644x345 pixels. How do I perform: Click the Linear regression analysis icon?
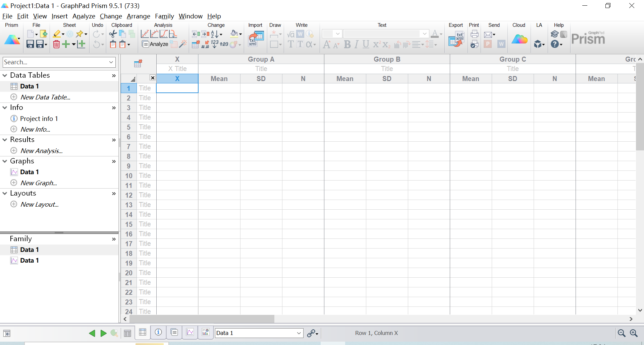[x=145, y=34]
